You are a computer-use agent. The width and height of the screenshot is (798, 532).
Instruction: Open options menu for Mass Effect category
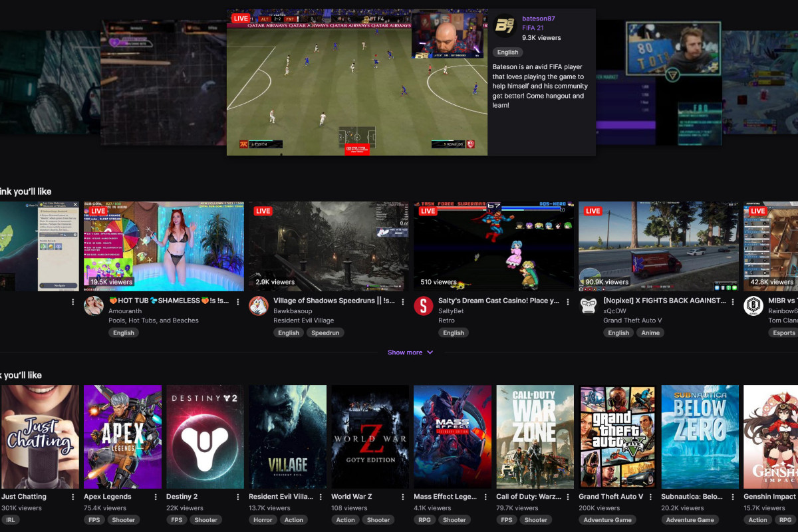[485, 497]
